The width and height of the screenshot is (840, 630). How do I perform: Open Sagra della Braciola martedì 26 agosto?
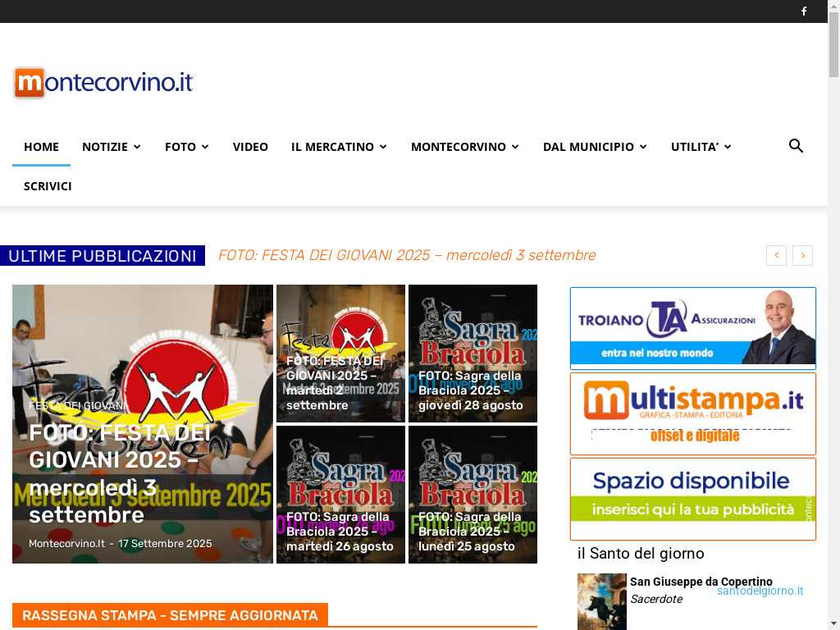[340, 495]
